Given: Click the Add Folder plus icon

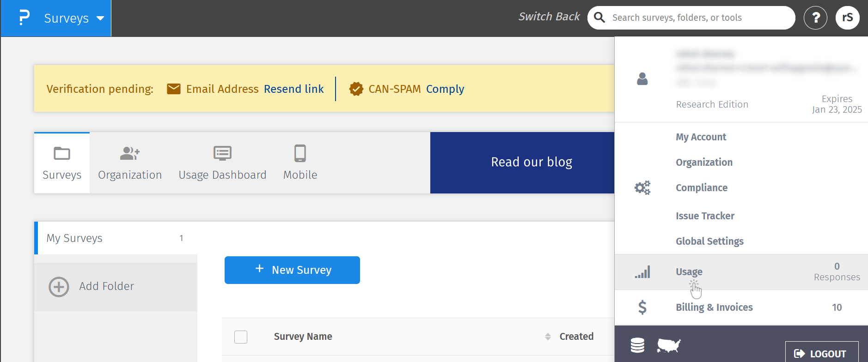Looking at the screenshot, I should (59, 287).
